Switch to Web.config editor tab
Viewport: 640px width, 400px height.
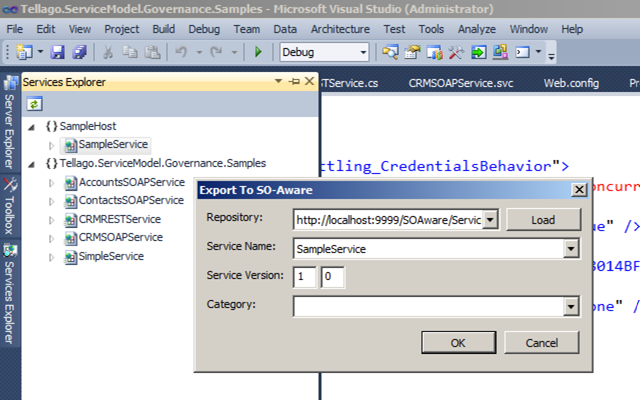point(571,83)
